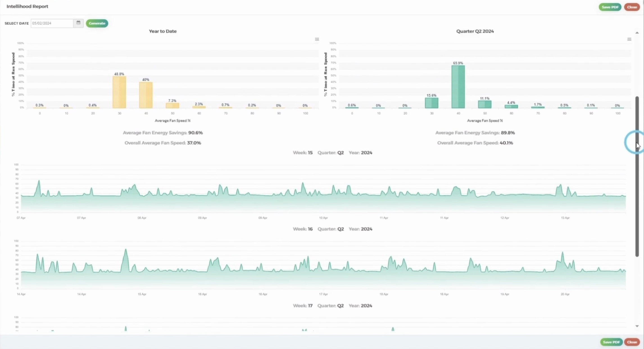Viewport: 644px width, 349px height.
Task: Click the Year to Date chart title
Action: click(163, 31)
